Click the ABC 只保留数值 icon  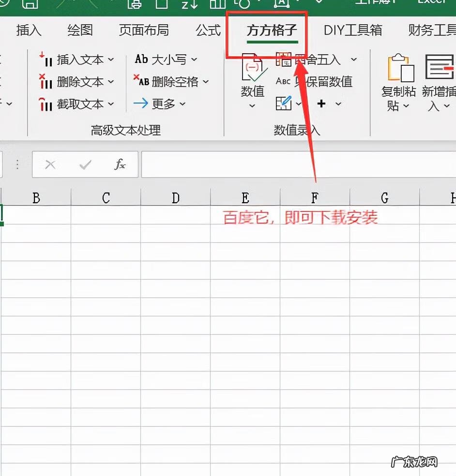(283, 81)
